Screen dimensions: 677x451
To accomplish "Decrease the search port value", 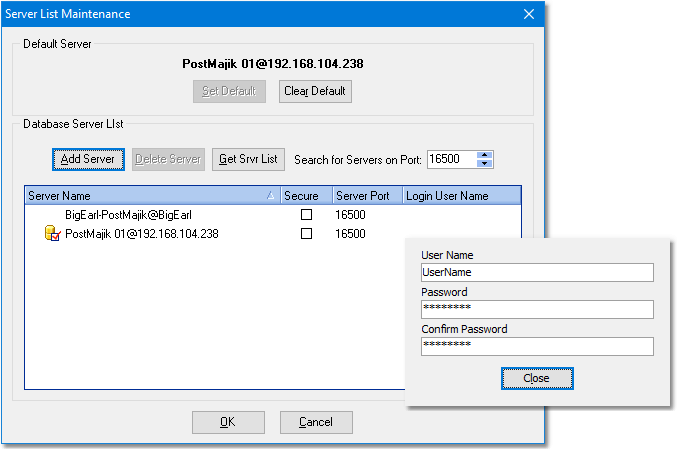I will tap(484, 164).
